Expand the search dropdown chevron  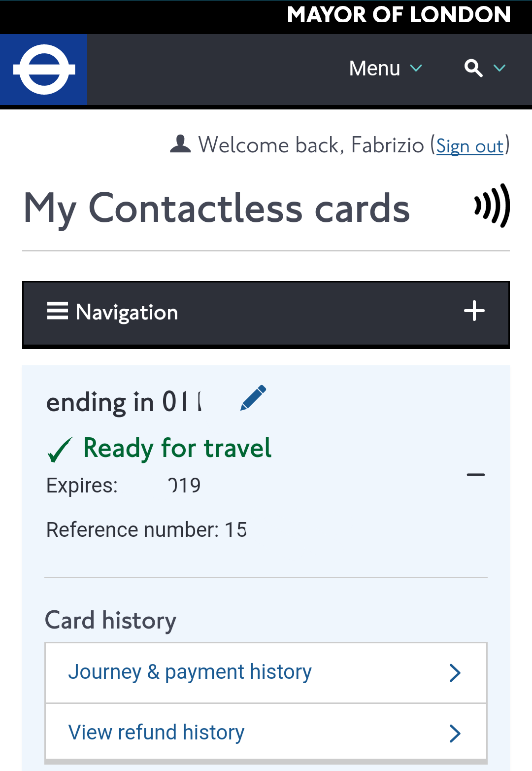(x=499, y=68)
